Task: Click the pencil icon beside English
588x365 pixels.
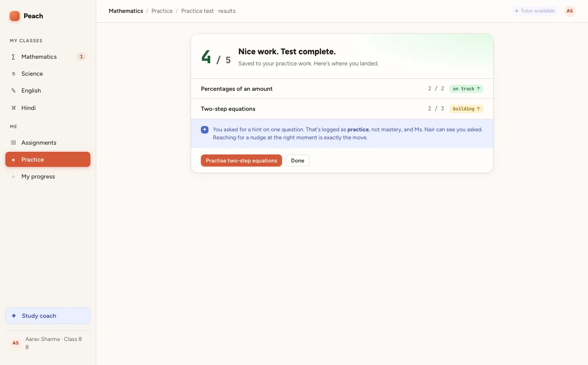Action: tap(13, 91)
